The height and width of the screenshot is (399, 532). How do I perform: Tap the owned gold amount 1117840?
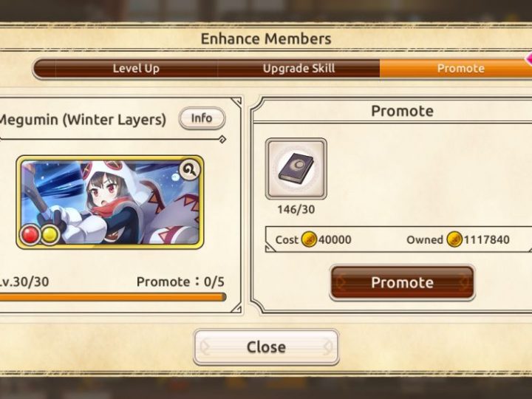(486, 240)
